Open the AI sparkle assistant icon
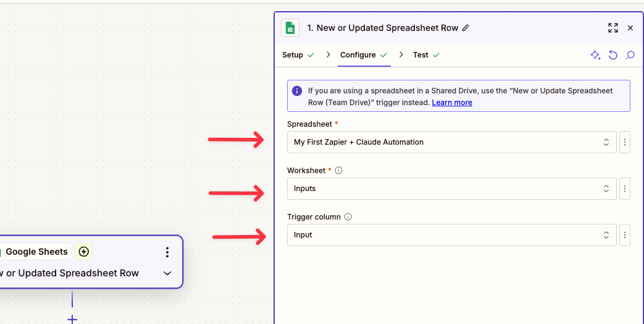 [x=596, y=55]
